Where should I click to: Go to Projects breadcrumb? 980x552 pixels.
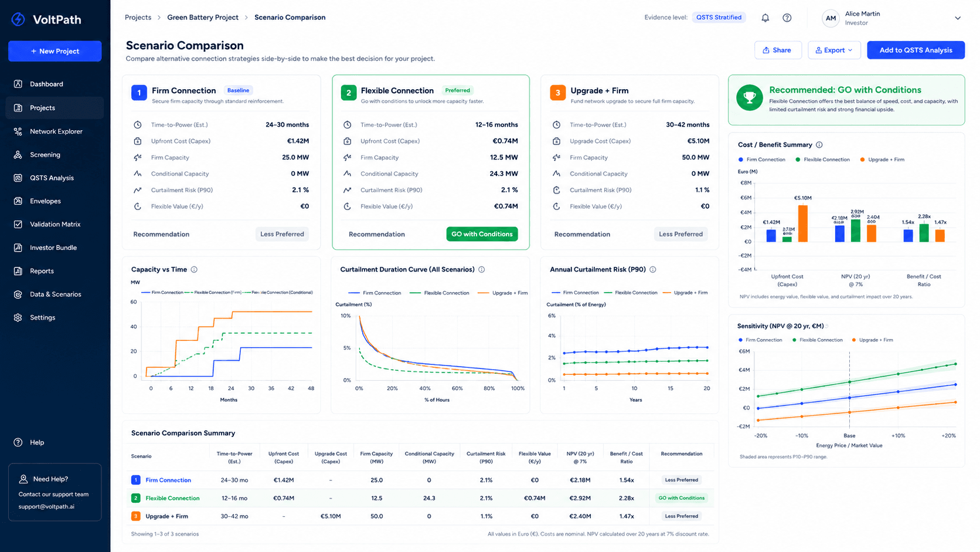coord(138,18)
